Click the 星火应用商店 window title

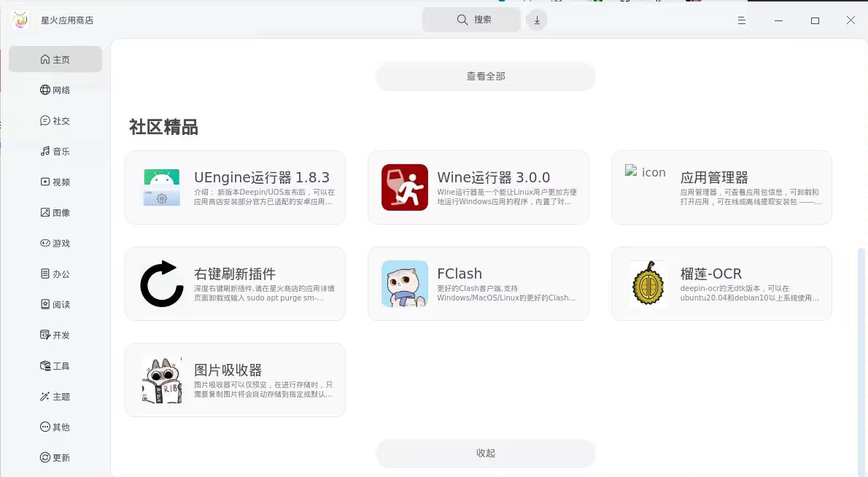point(67,20)
